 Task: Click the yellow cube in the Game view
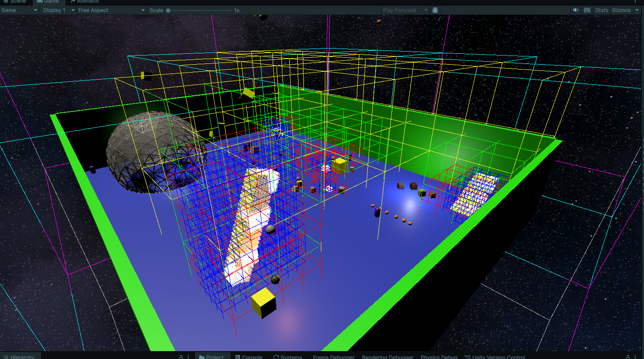pos(264,302)
